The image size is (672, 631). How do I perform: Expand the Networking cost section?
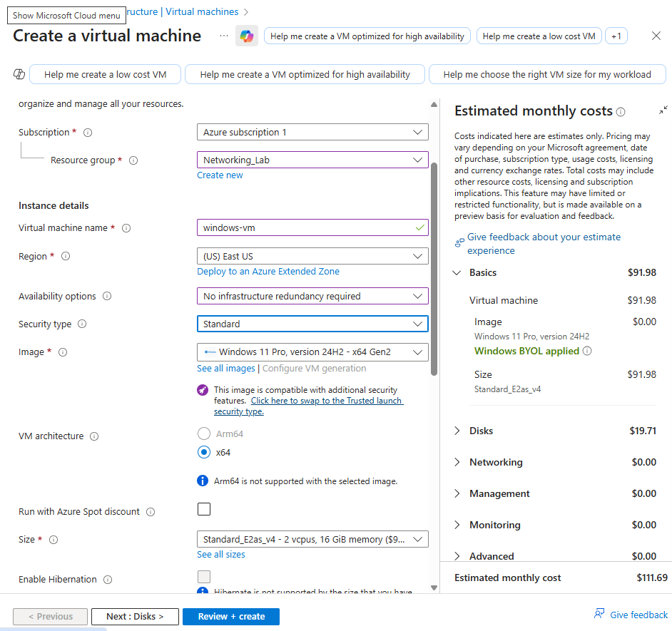coord(457,462)
